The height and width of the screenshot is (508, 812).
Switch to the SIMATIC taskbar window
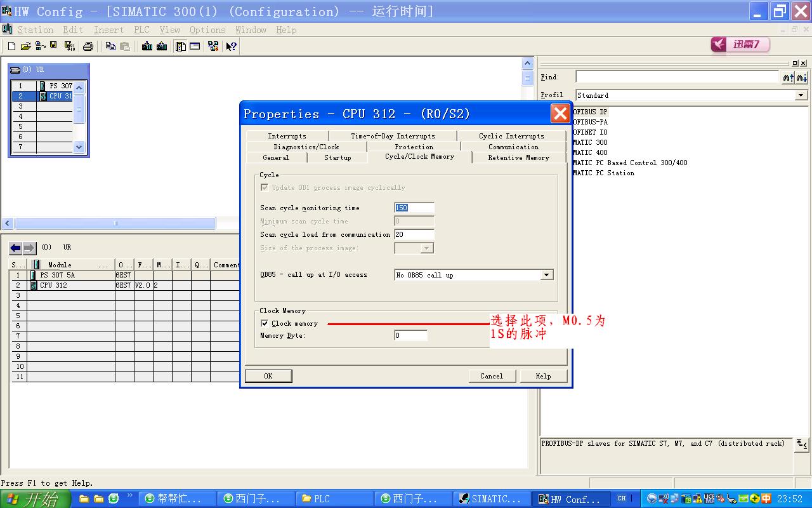click(492, 499)
